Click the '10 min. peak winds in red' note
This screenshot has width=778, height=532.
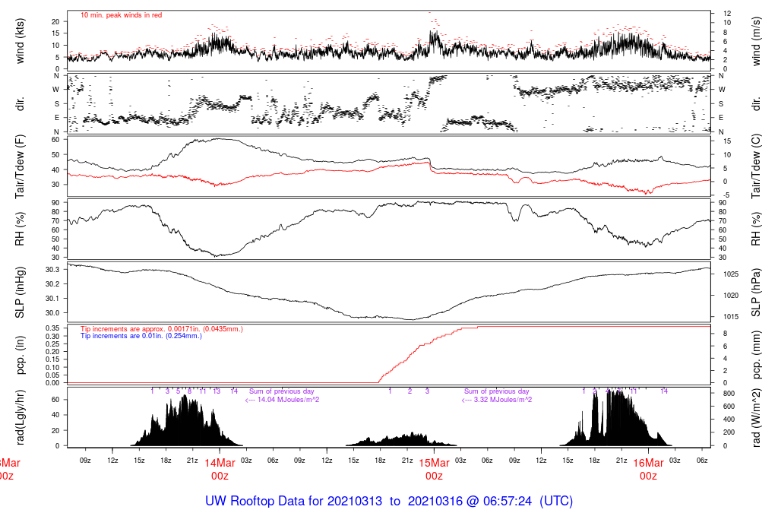121,15
